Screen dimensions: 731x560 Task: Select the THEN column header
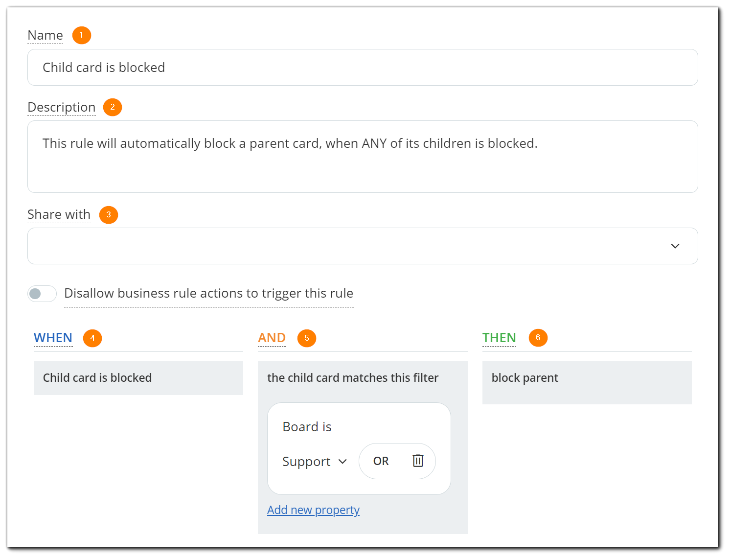499,337
